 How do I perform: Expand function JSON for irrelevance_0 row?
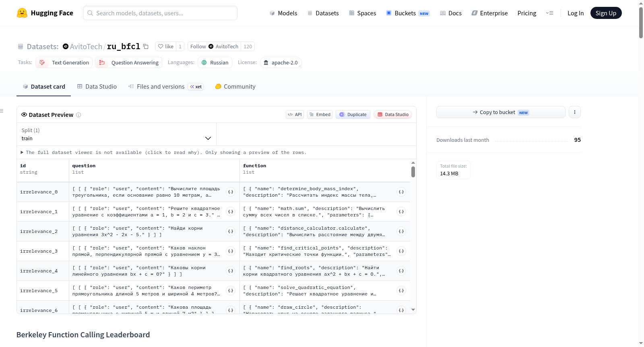pos(401,192)
